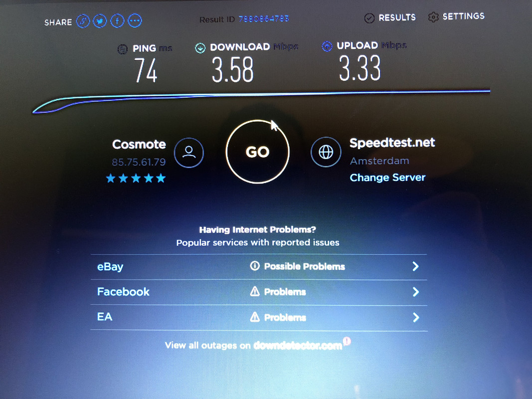Open downdetector.com outages link
Screen dimensions: 532x399
(x=298, y=346)
